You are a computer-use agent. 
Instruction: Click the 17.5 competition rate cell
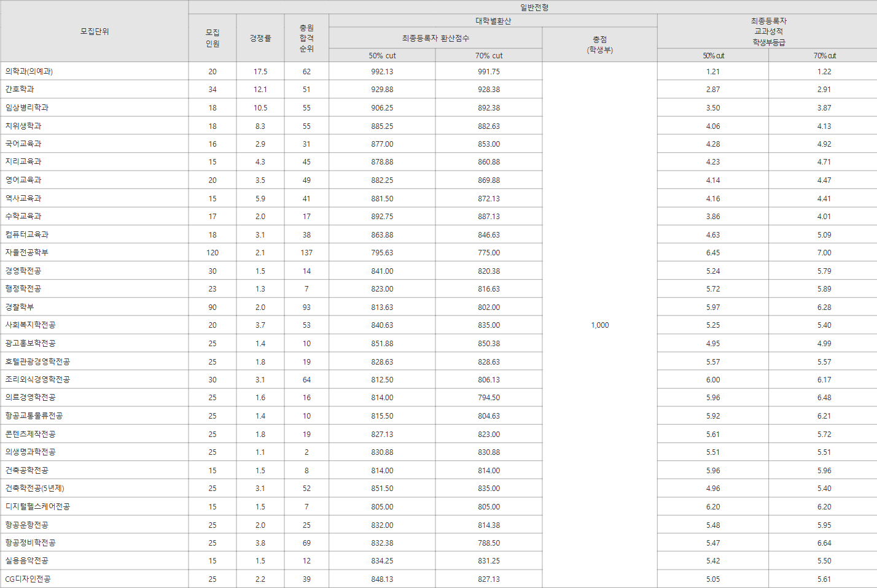260,71
